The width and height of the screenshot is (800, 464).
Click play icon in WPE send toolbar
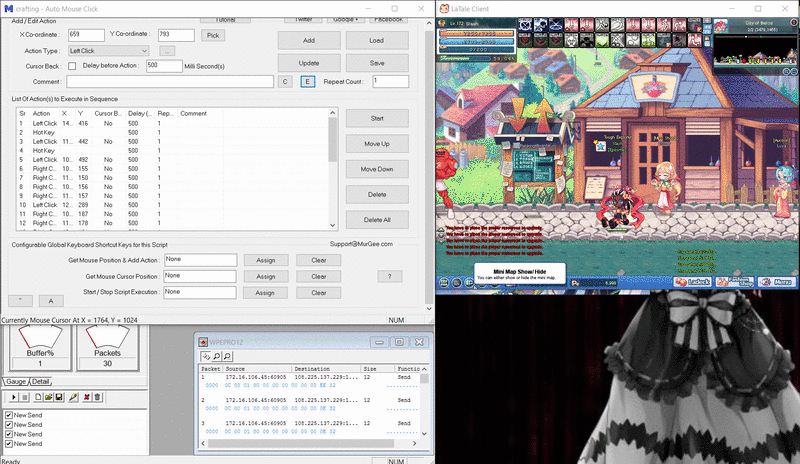click(14, 397)
